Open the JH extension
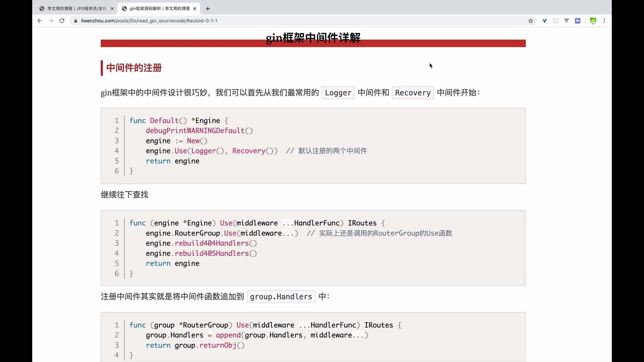 click(x=578, y=21)
